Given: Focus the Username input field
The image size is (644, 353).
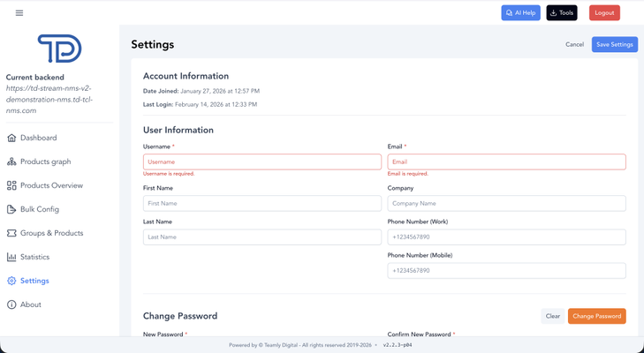Looking at the screenshot, I should tap(261, 162).
